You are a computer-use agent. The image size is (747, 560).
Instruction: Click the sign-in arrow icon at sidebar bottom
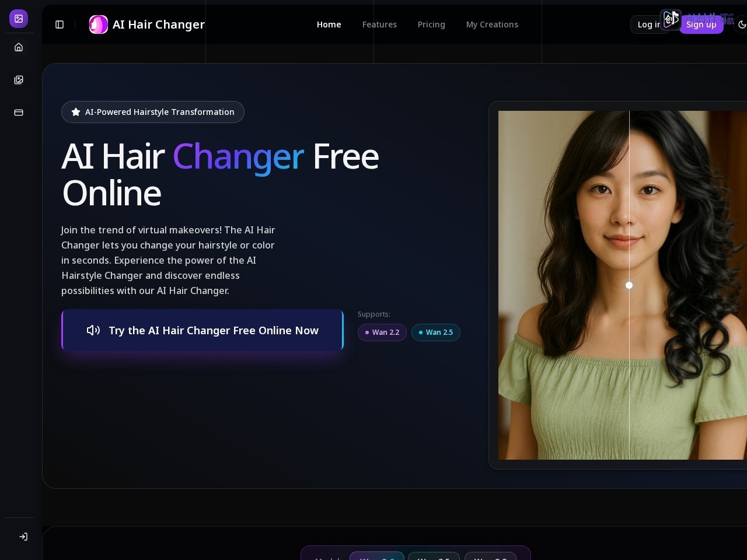tap(23, 537)
